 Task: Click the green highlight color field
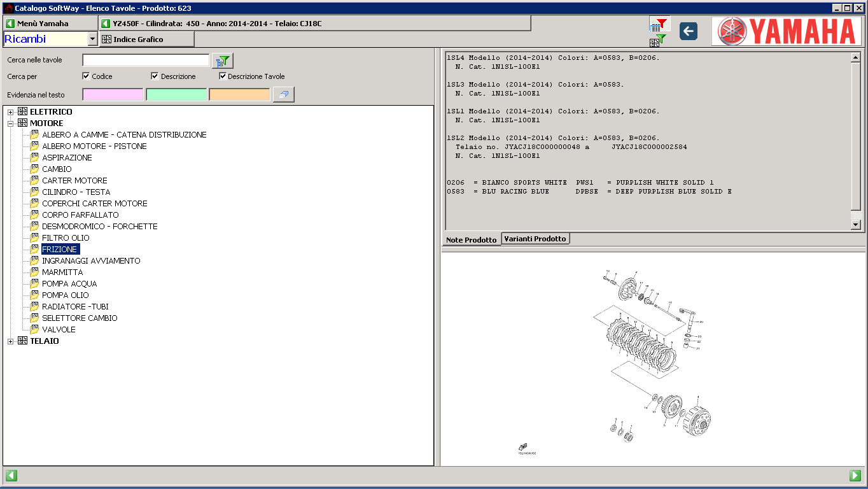[x=176, y=94]
